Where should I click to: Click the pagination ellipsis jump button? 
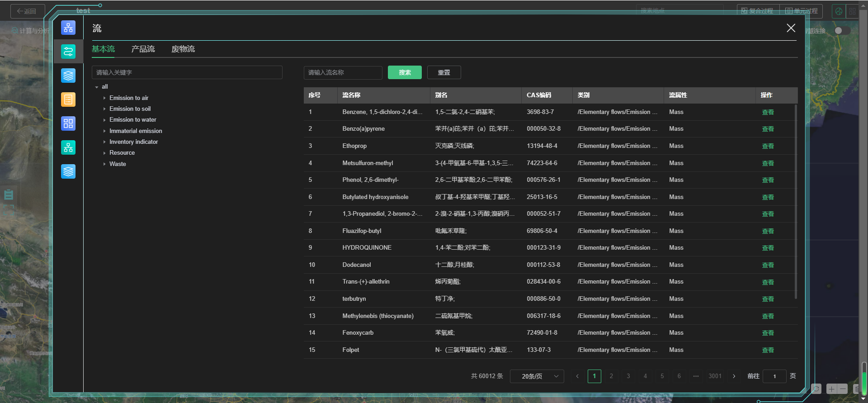[696, 376]
